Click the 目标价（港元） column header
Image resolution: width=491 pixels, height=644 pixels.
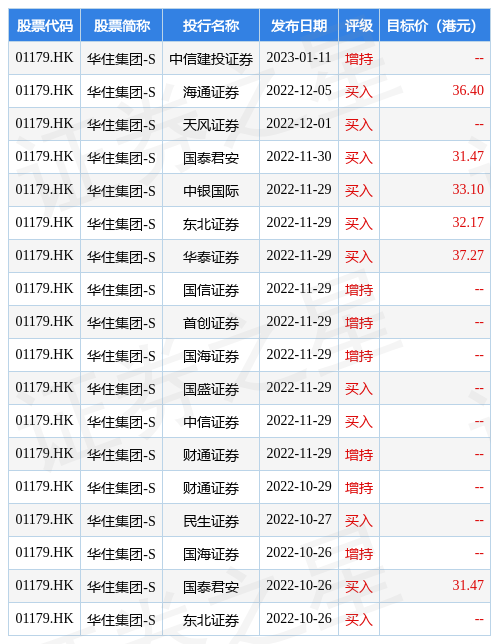435,25
